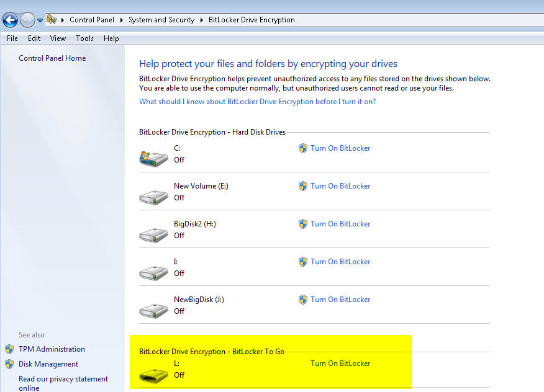Open the Edit menu

34,38
